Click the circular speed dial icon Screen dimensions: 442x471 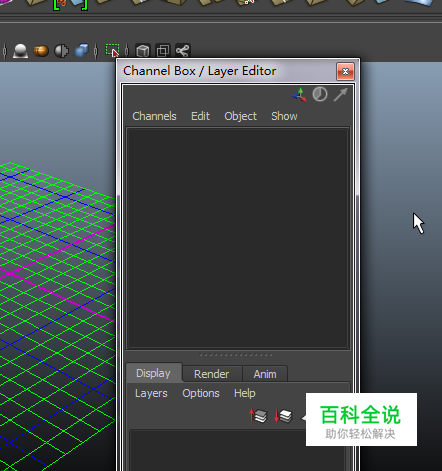tap(320, 94)
